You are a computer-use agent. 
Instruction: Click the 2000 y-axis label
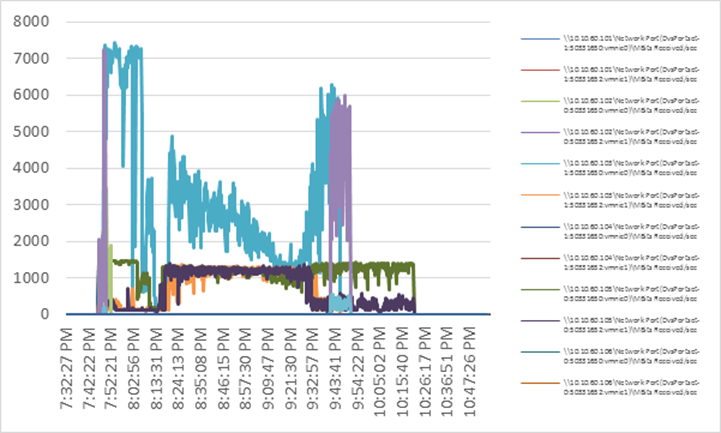[x=31, y=241]
